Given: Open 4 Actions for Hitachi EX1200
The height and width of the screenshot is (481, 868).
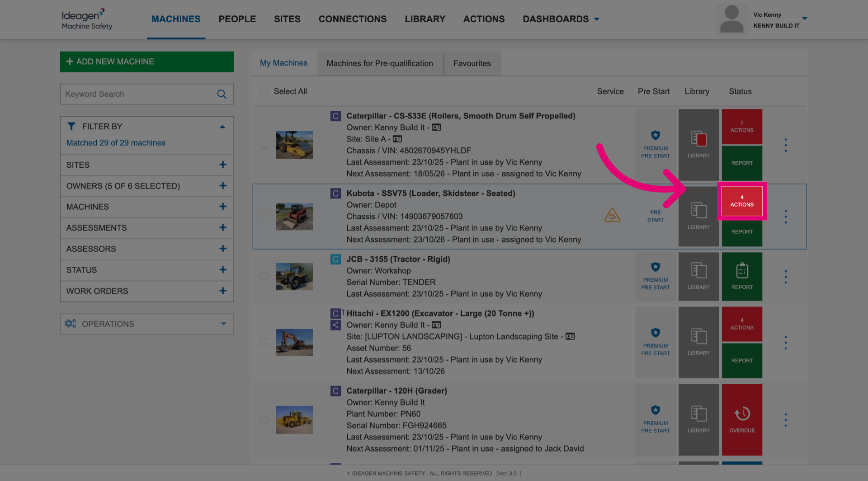Looking at the screenshot, I should [742, 324].
